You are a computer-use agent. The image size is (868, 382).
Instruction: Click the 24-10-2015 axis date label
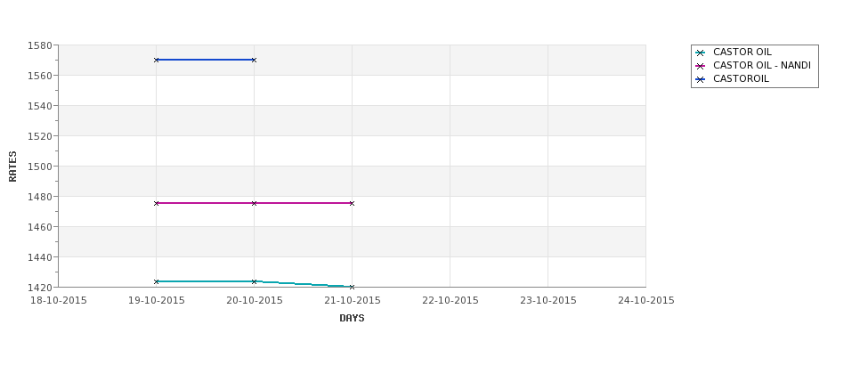[x=646, y=301]
